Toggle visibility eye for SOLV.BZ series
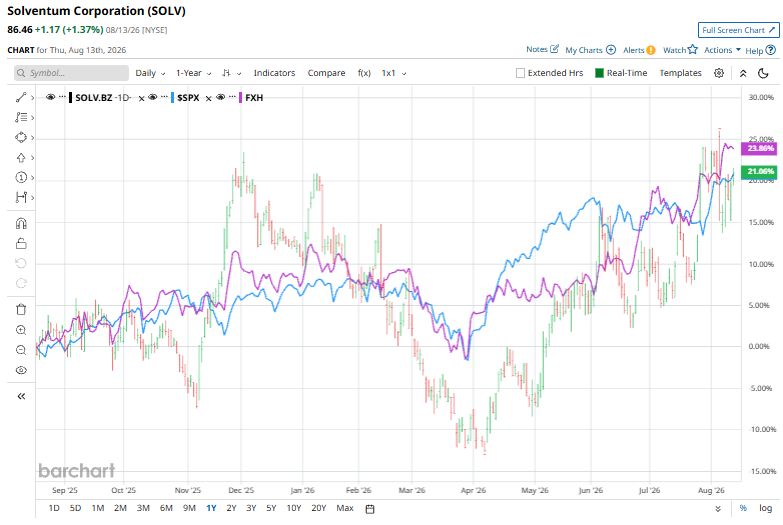This screenshot has width=783, height=525. 50,97
